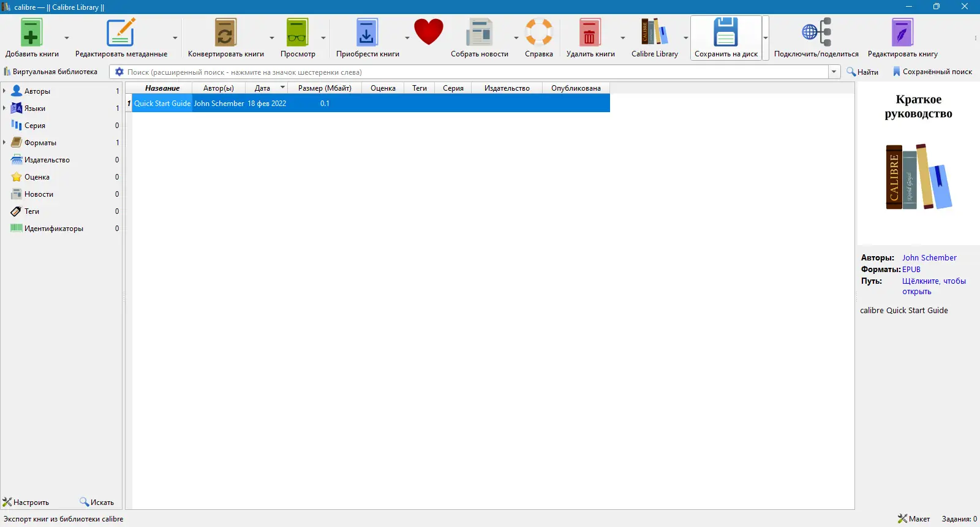Click the Find (Найти) button

pyautogui.click(x=862, y=72)
